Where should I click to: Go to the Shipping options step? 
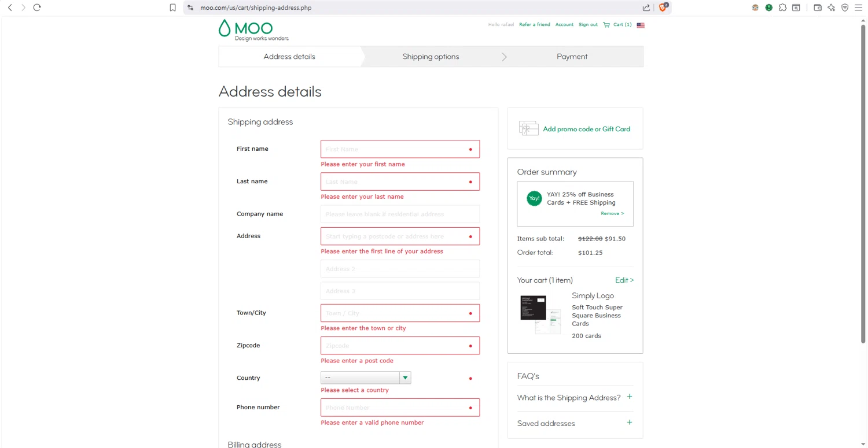click(x=431, y=57)
